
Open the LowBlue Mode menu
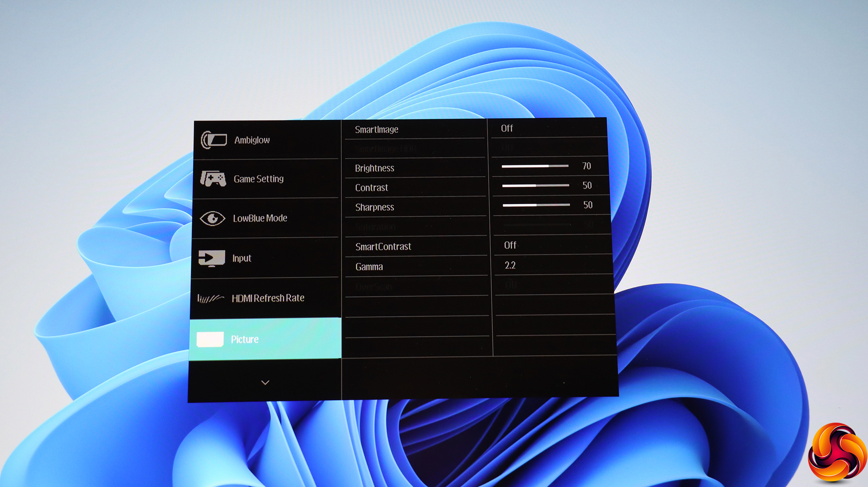[260, 219]
